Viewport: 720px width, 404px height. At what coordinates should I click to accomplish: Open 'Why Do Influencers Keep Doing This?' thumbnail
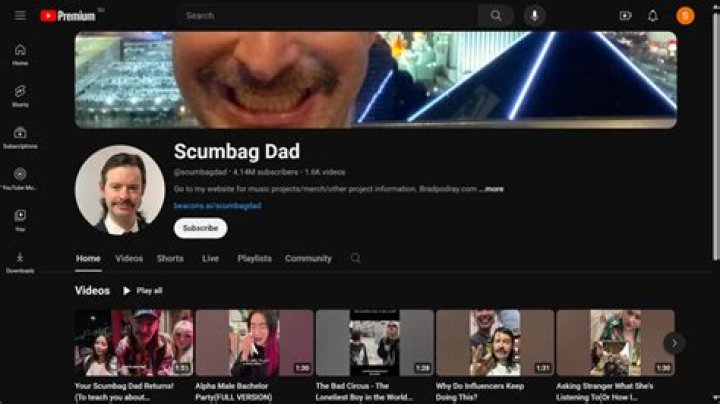495,343
